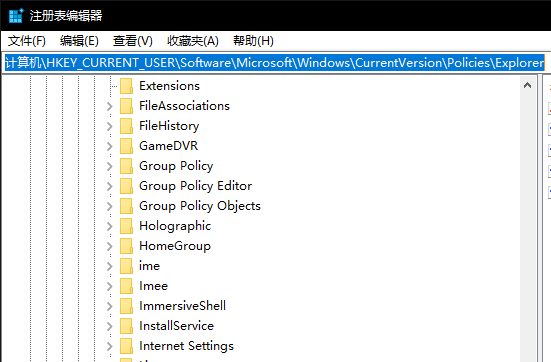Image resolution: width=551 pixels, height=362 pixels.
Task: Select the InstallService key label
Action: (176, 326)
